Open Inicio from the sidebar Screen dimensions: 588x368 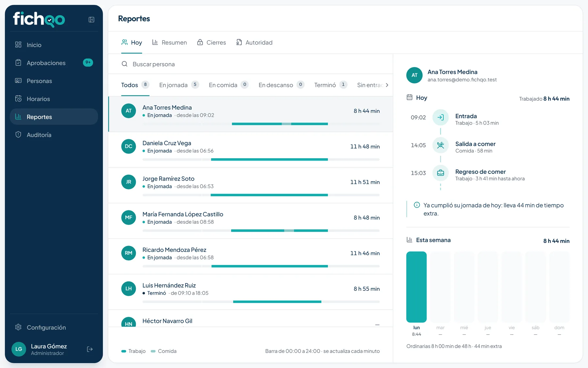[54, 45]
